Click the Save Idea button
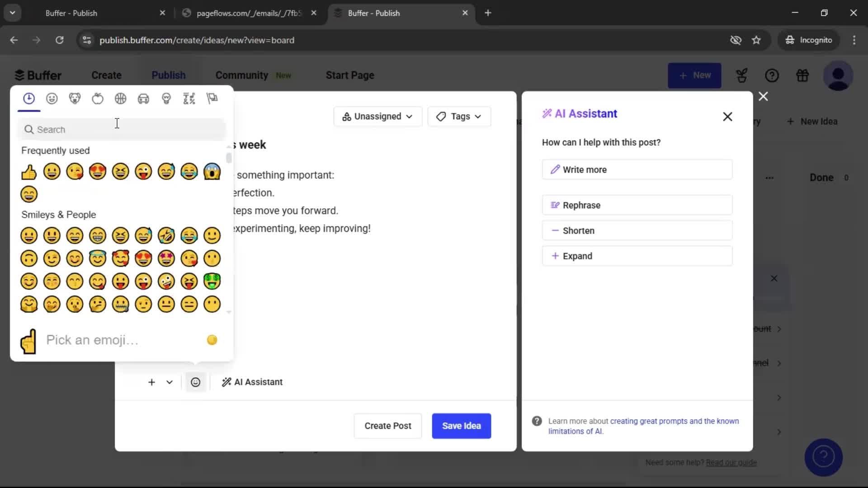868x488 pixels. pyautogui.click(x=461, y=426)
